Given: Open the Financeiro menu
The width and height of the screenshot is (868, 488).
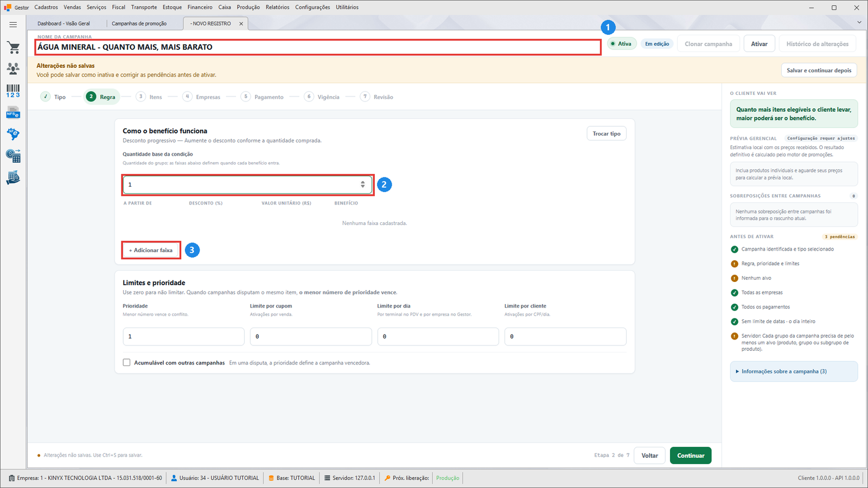Looking at the screenshot, I should tap(200, 7).
